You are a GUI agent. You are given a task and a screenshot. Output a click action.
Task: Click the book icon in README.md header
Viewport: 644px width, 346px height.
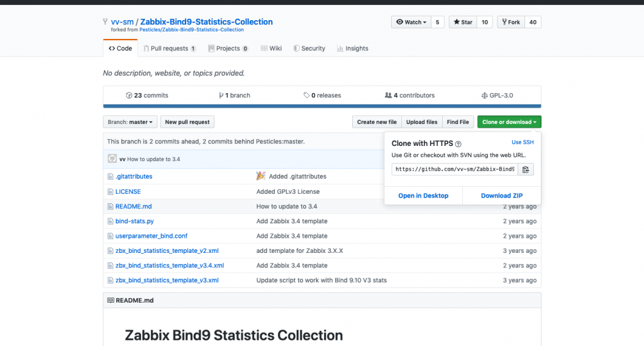[x=111, y=300]
